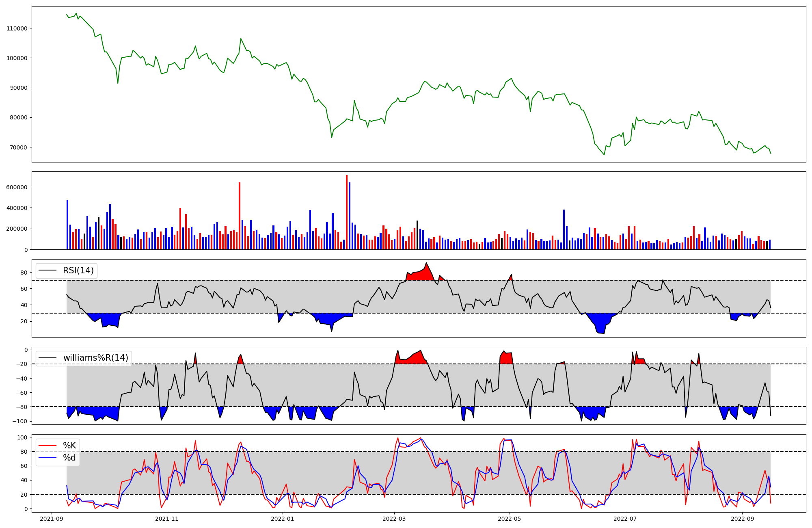Click the blue %d legend line swatch

point(48,458)
